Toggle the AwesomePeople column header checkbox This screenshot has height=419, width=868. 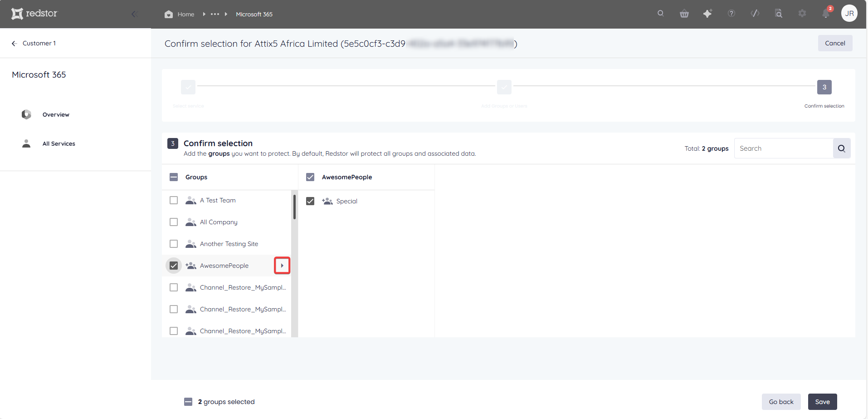[310, 177]
